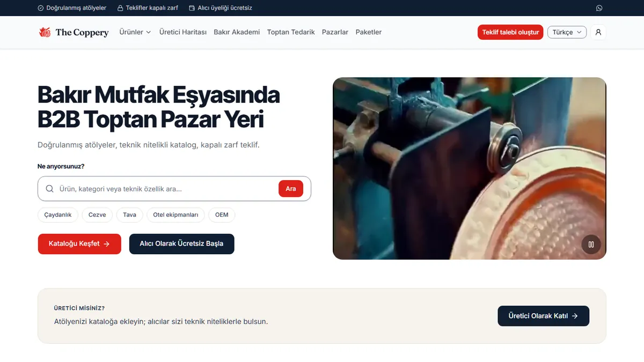Open the Pazarlar menu item

335,32
